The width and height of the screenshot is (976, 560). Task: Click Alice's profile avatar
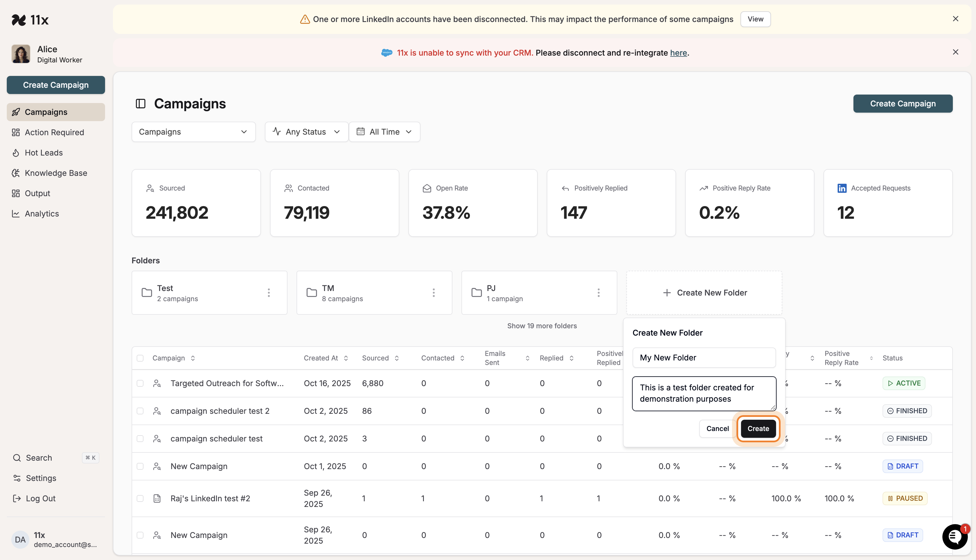(21, 54)
